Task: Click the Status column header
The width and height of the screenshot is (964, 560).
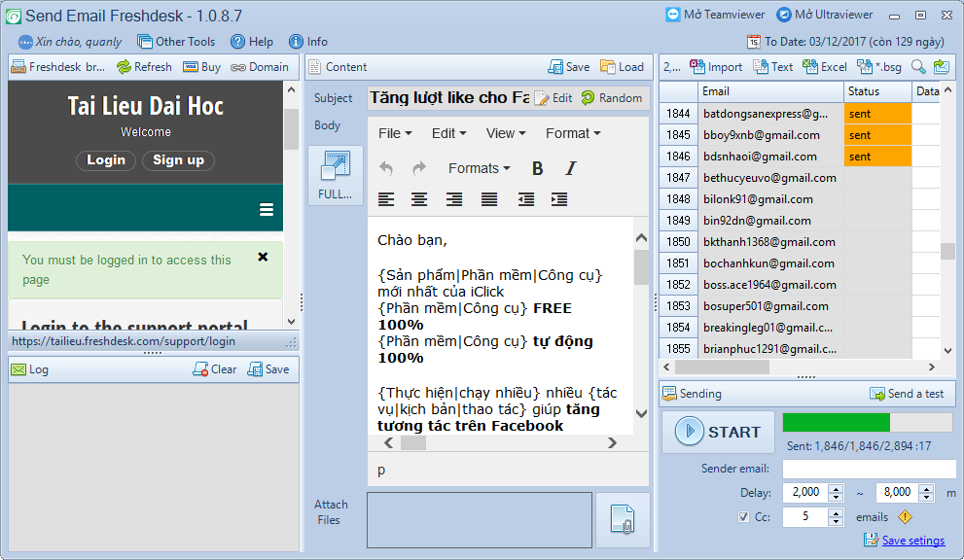Action: click(877, 91)
